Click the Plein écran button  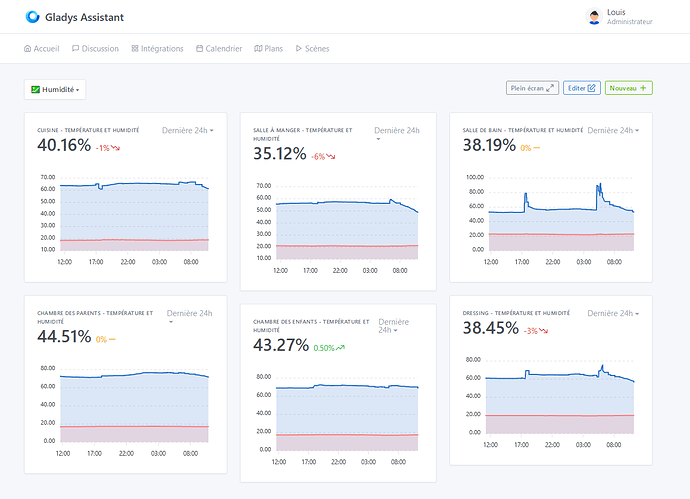coord(532,88)
